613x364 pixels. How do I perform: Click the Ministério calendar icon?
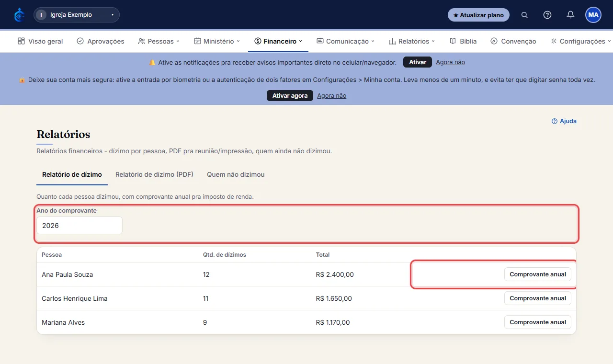pos(197,41)
